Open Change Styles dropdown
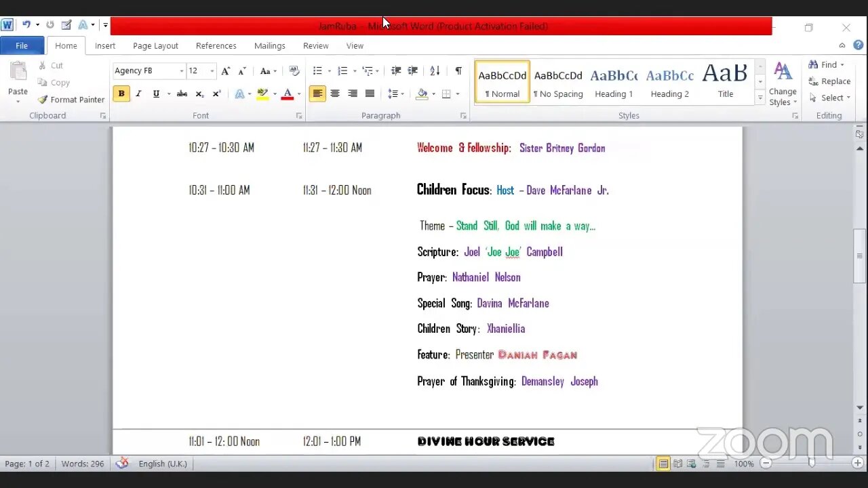868x488 pixels. [783, 84]
